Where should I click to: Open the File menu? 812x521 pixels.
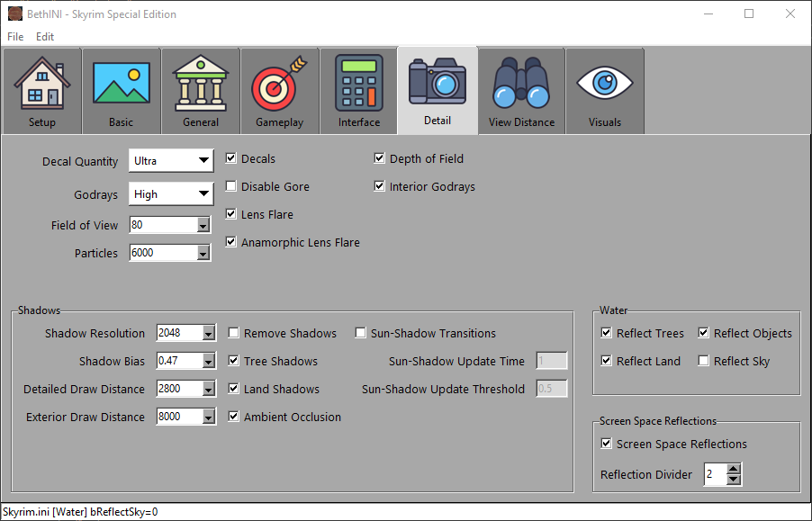coord(15,37)
